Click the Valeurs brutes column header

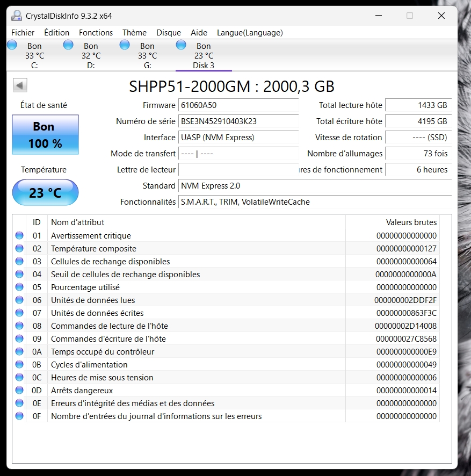click(393, 222)
